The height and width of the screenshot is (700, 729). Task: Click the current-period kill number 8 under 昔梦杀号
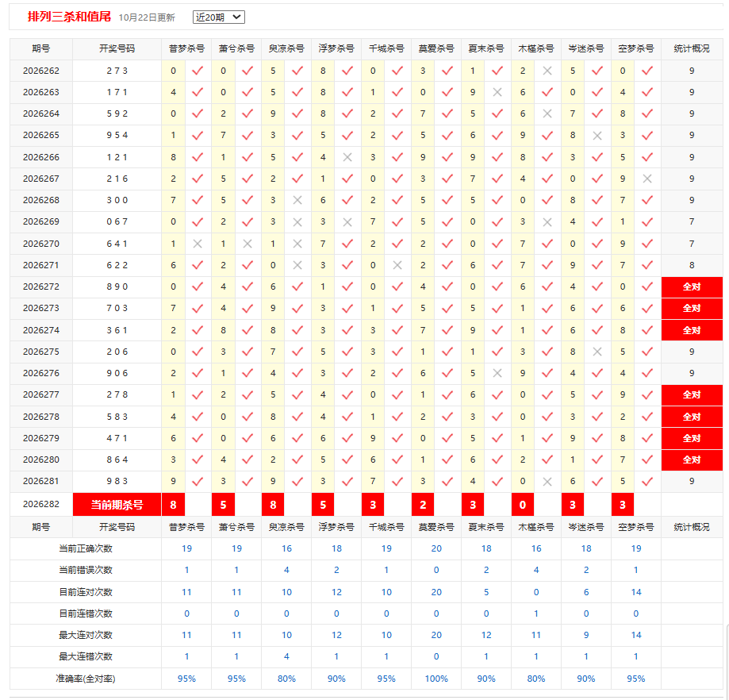click(173, 505)
